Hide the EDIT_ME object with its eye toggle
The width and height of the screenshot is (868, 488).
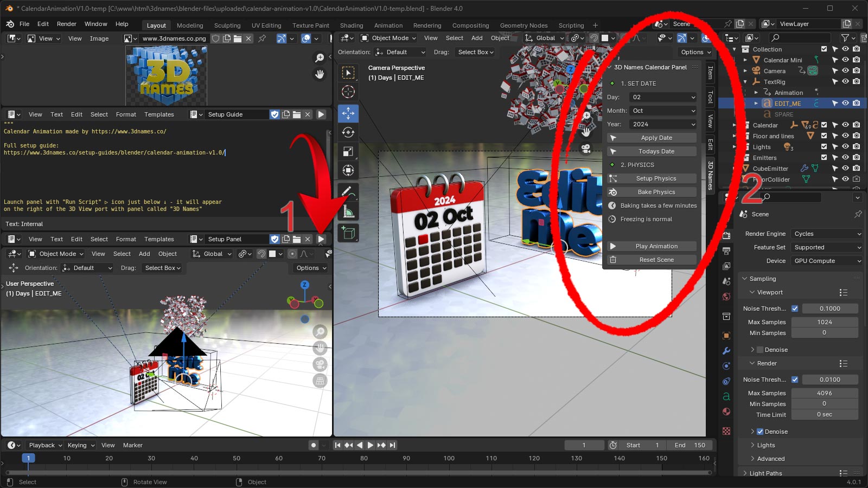point(845,103)
